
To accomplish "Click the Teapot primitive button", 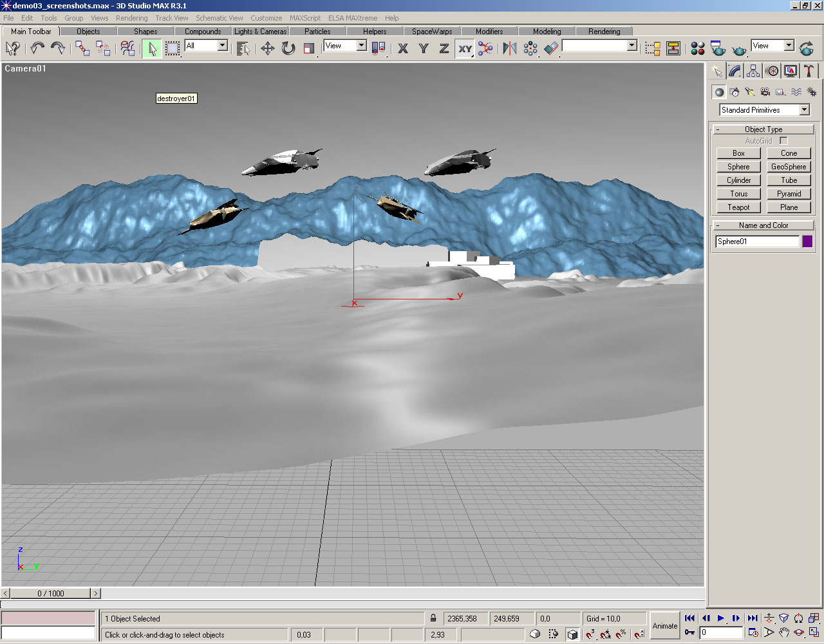I will pyautogui.click(x=738, y=207).
